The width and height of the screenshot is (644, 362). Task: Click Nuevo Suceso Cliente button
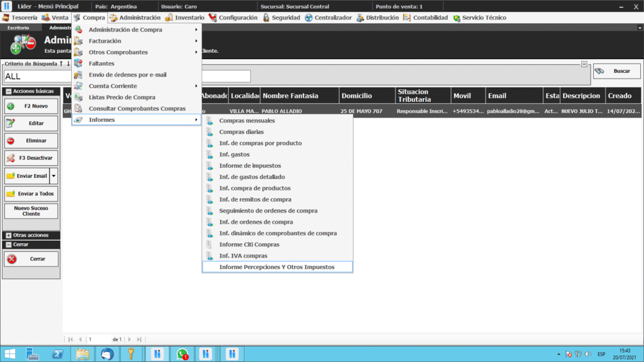31,211
